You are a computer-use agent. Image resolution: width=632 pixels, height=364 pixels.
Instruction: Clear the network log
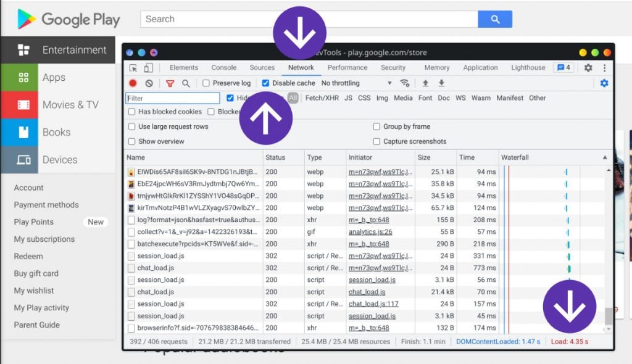pyautogui.click(x=148, y=83)
